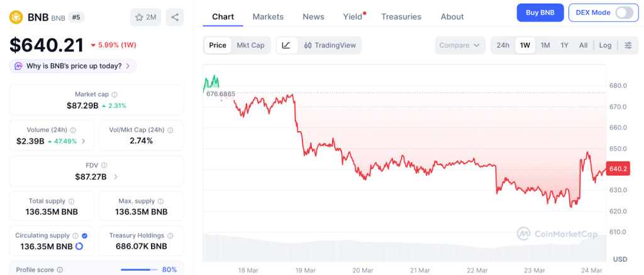
Task: Expand Why is BNB's price up today
Action: point(72,66)
